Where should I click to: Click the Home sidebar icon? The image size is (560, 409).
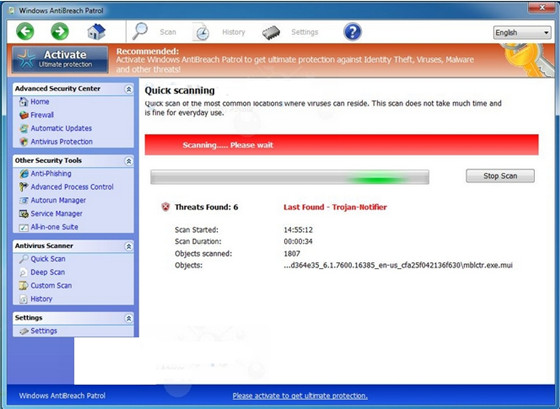23,102
